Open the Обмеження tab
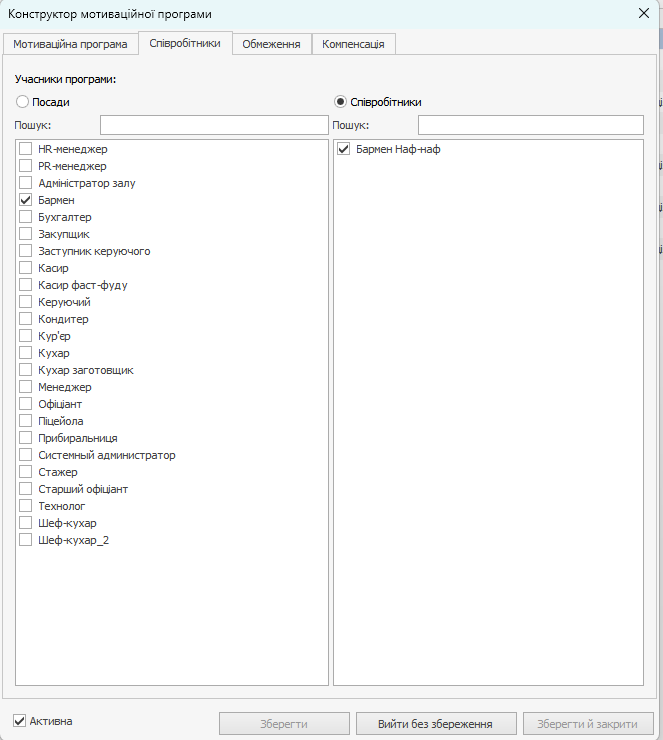Viewport: 663px width, 740px height. 272,44
